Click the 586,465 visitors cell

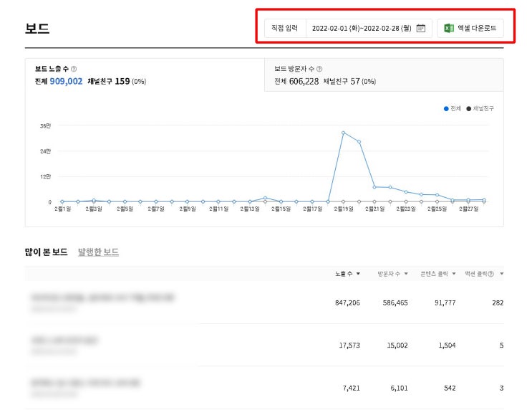click(x=395, y=302)
